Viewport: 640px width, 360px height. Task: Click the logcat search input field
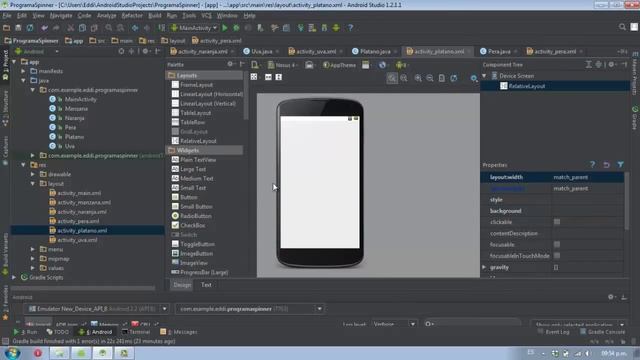pos(472,324)
